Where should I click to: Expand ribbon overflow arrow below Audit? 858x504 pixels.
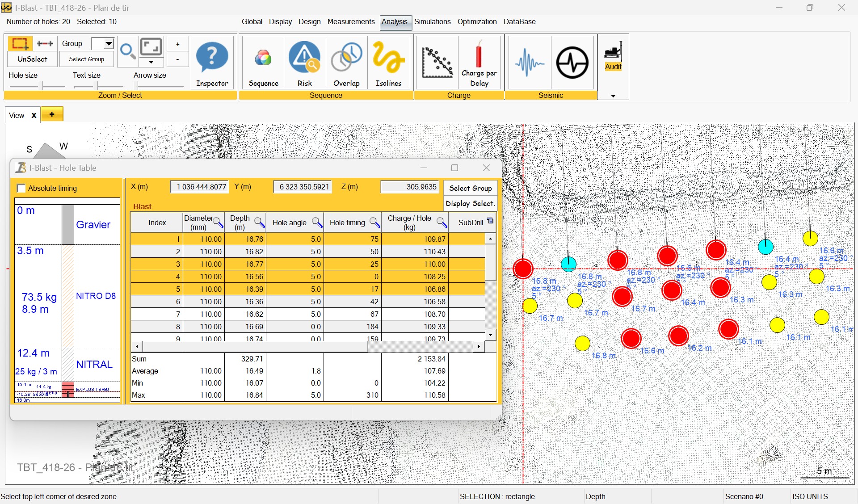tap(613, 96)
